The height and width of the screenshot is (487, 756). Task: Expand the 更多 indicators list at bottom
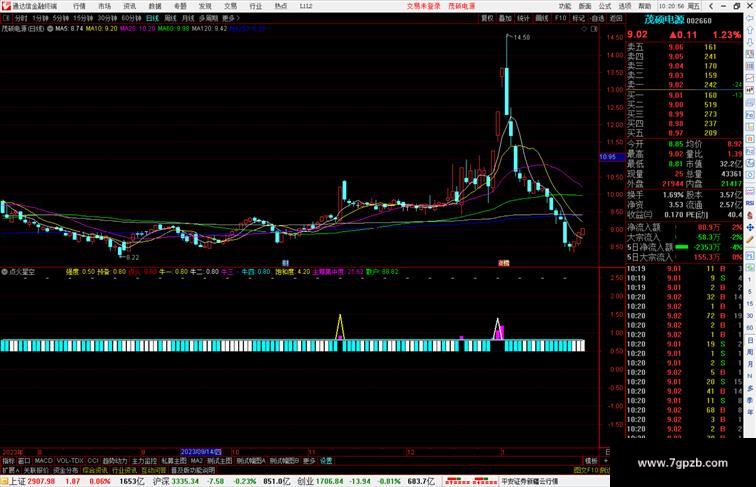click(309, 461)
